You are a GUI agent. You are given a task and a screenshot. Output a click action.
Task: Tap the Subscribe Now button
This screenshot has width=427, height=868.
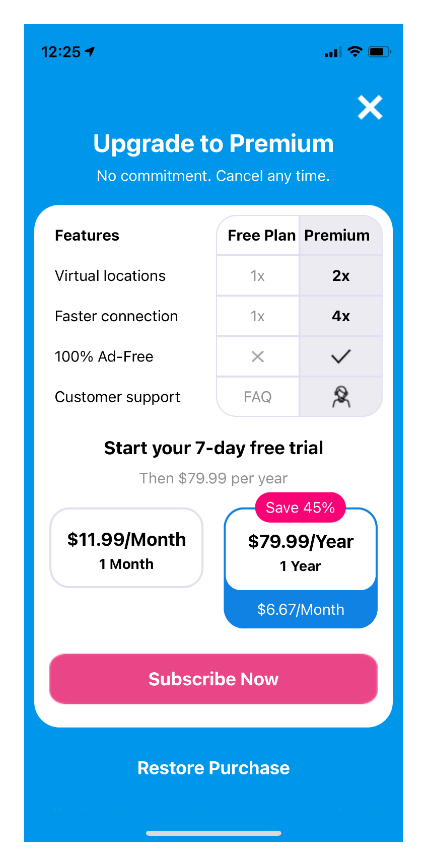click(x=213, y=679)
